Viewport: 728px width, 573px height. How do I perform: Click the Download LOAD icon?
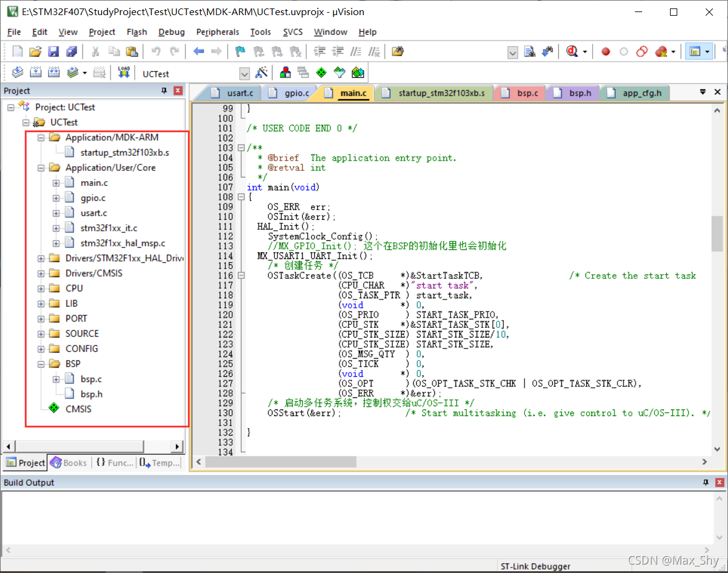[x=124, y=73]
